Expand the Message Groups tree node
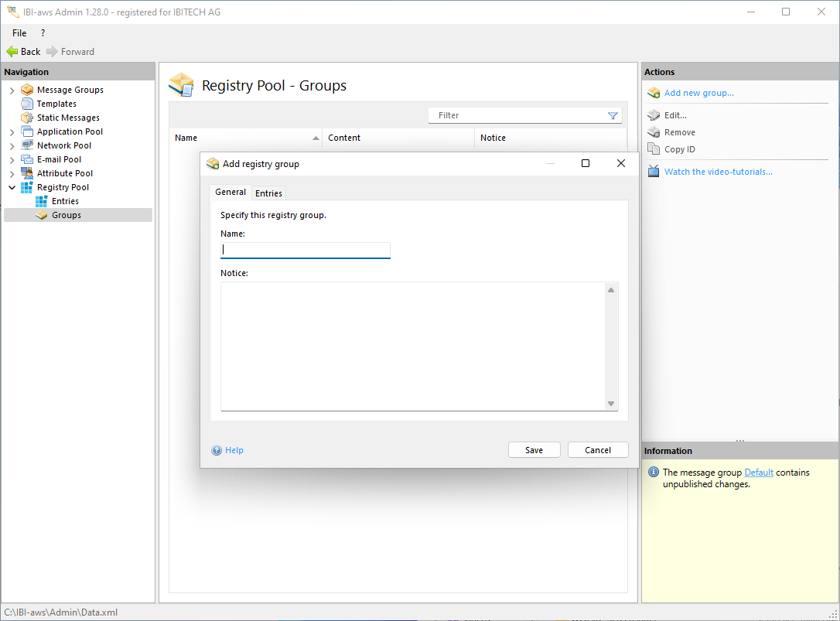Image resolution: width=840 pixels, height=621 pixels. 12,90
